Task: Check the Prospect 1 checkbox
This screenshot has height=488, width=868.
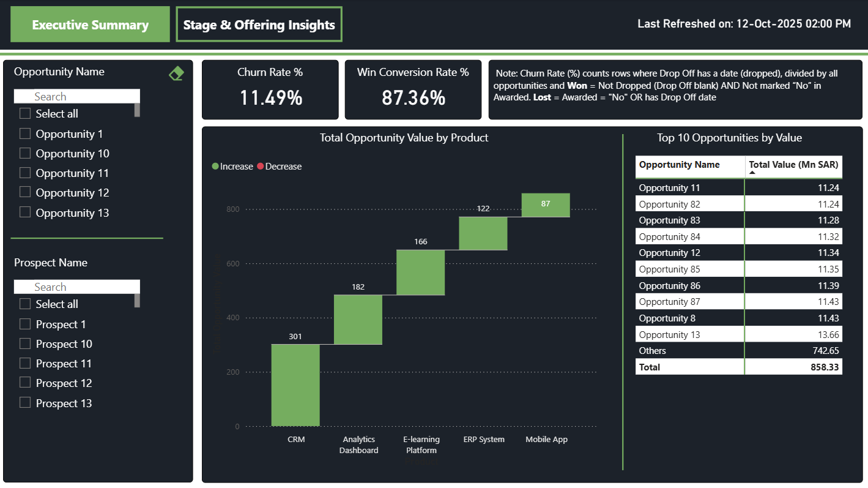Action: pyautogui.click(x=25, y=324)
